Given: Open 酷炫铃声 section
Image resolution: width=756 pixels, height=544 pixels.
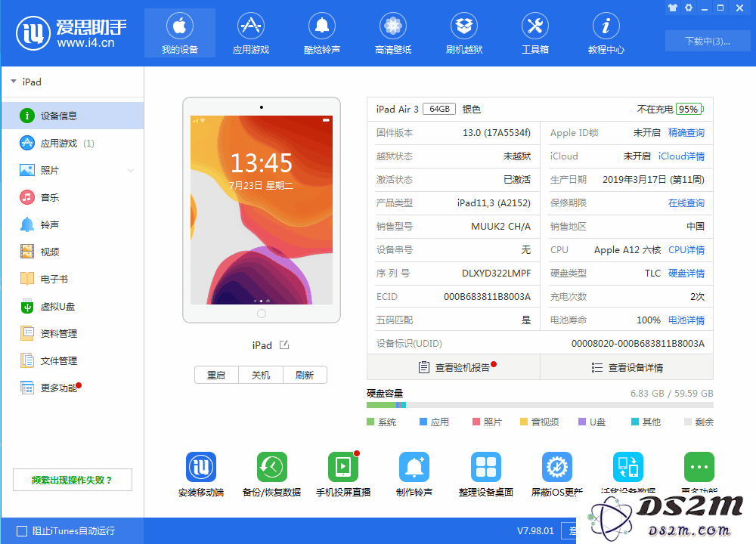Looking at the screenshot, I should coord(322,32).
